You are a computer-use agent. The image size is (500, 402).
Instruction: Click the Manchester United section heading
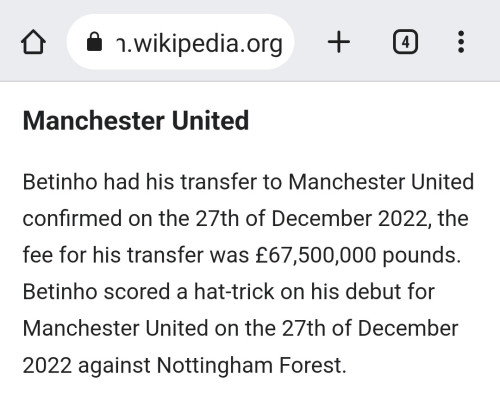coord(136,120)
